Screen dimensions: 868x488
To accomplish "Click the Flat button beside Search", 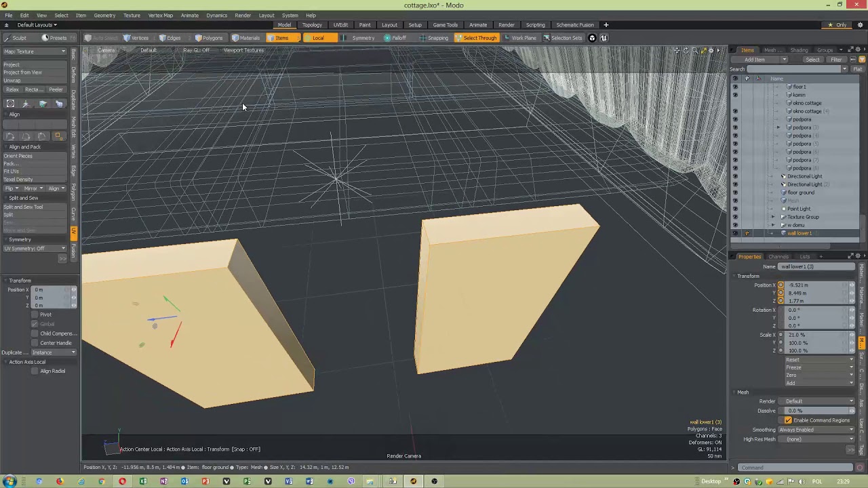I will coord(858,69).
